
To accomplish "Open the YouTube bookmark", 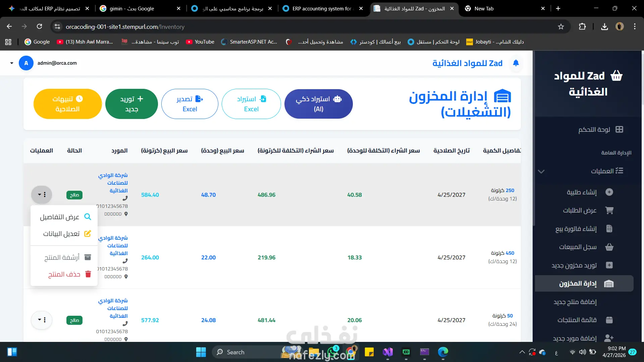I will (x=200, y=42).
